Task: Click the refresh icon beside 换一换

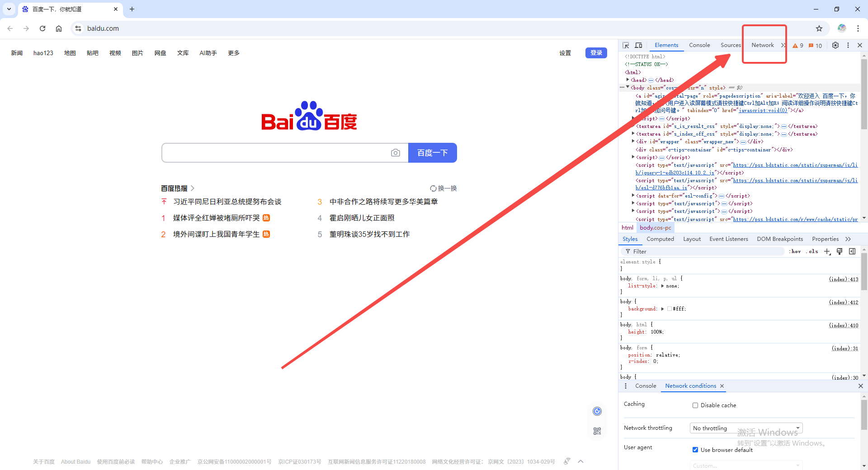Action: point(433,188)
